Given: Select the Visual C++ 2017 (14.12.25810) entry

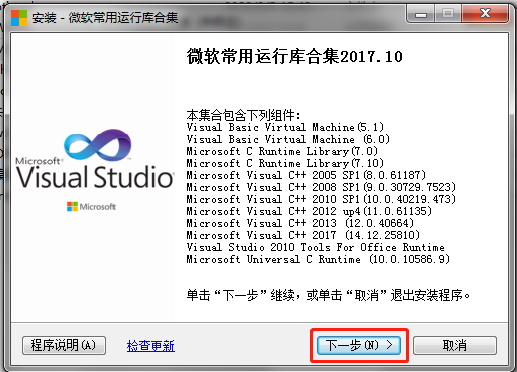Looking at the screenshot, I should point(303,235).
